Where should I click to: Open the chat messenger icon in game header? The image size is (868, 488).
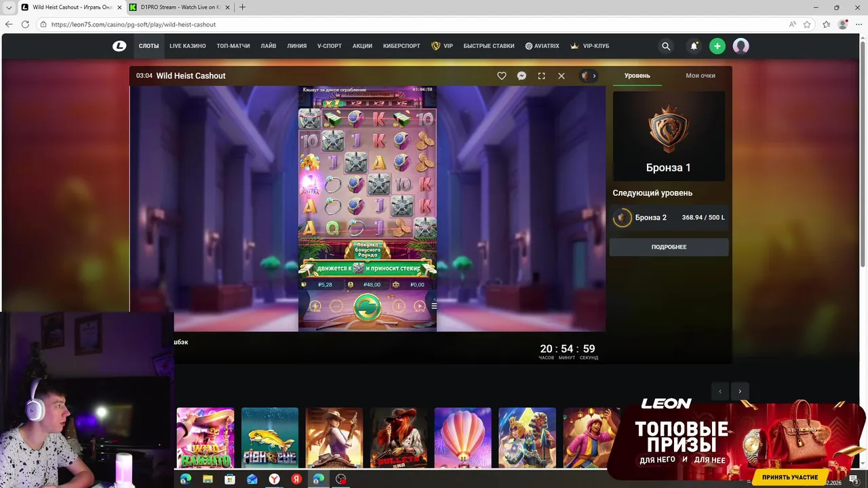tap(521, 76)
